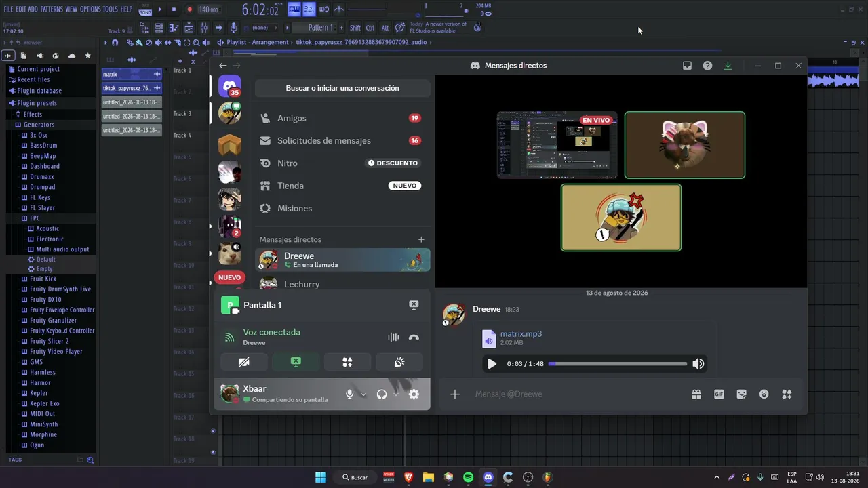Image resolution: width=868 pixels, height=488 pixels.
Task: Open Solicitudes de mensajes
Action: [342, 141]
